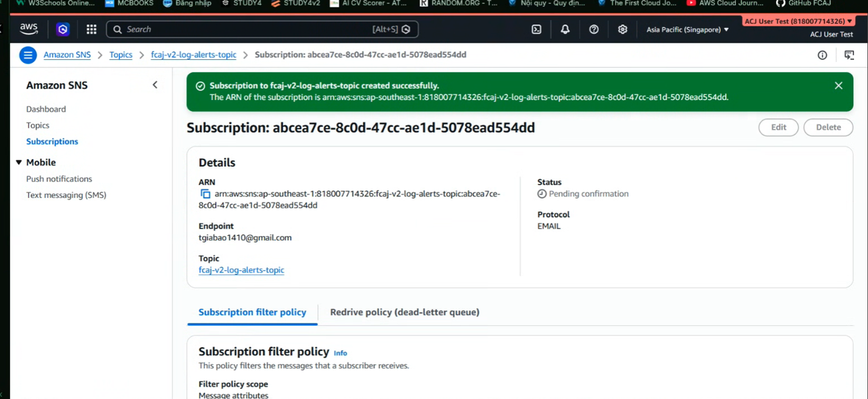Screen dimensions: 868x399
Task: Click the search magnifier icon
Action: (117, 29)
